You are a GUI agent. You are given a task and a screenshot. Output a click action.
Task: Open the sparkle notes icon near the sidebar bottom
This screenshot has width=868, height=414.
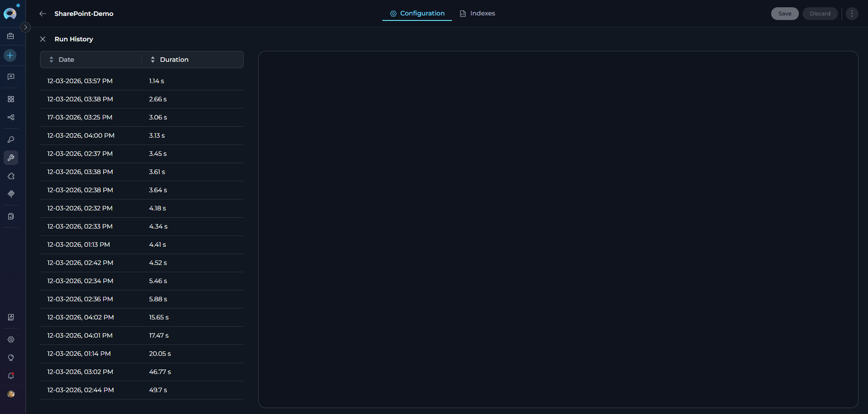click(x=11, y=317)
